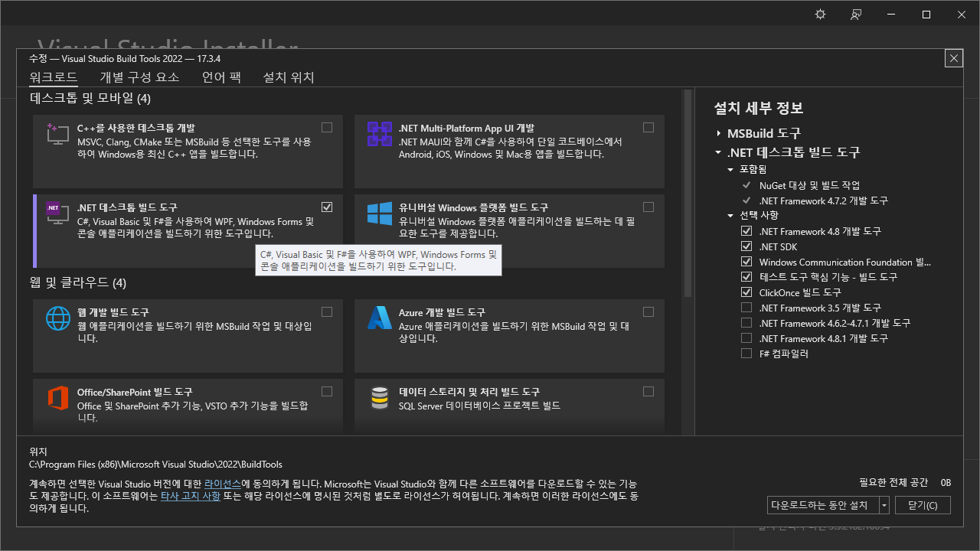Collapse the 선택 사항 section
Screen dimensions: 980x551
point(731,215)
